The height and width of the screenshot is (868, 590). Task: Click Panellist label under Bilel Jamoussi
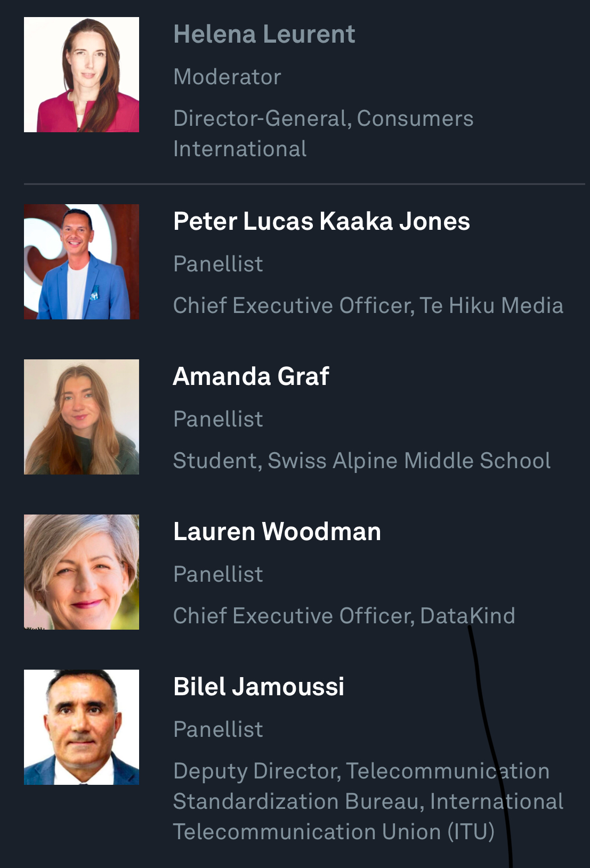coord(218,729)
